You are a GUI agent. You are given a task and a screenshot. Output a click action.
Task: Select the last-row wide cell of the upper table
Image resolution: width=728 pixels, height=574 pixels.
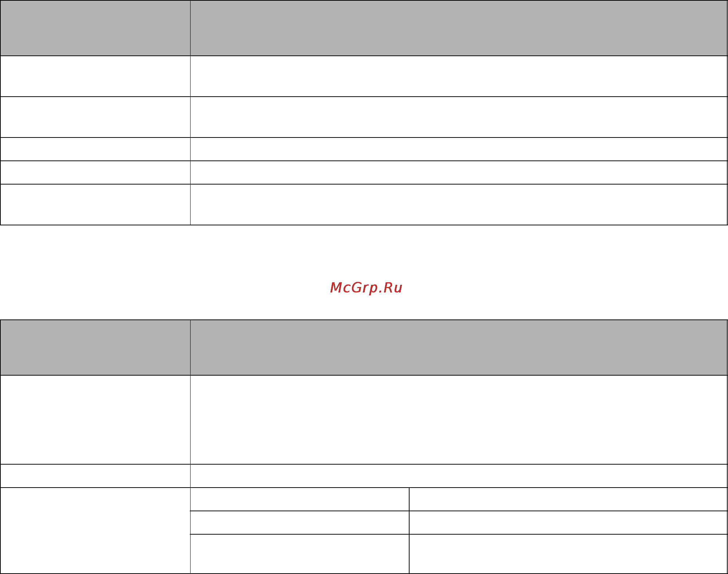point(459,205)
